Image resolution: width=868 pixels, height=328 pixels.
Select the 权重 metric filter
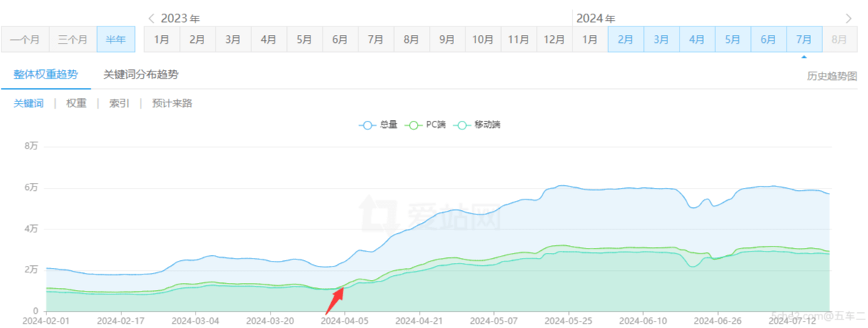click(76, 104)
